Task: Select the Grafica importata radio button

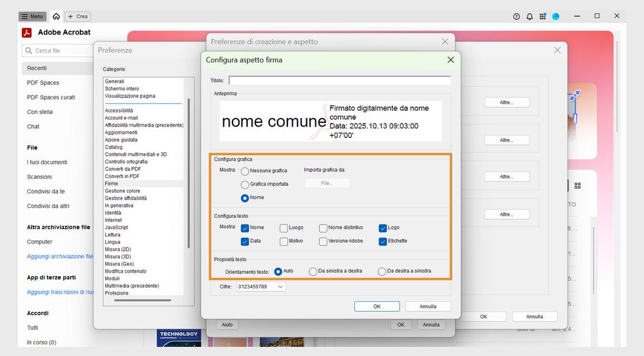Action: pos(245,184)
